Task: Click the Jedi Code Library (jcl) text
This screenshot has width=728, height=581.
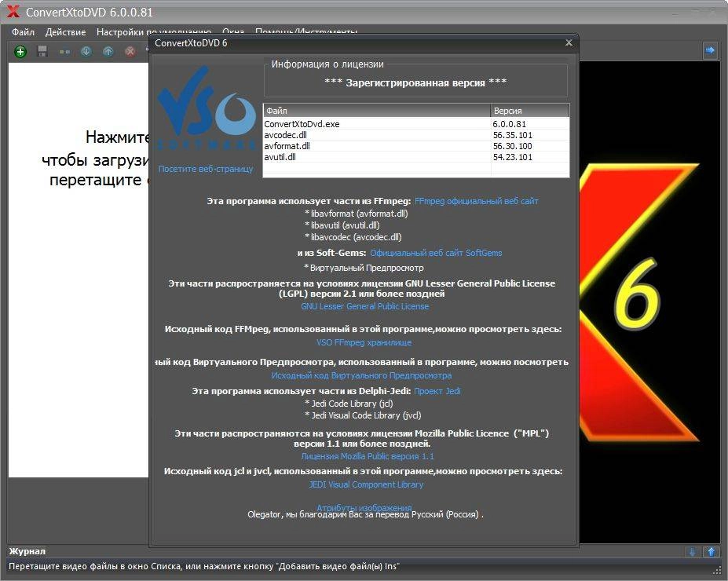Action: click(349, 404)
